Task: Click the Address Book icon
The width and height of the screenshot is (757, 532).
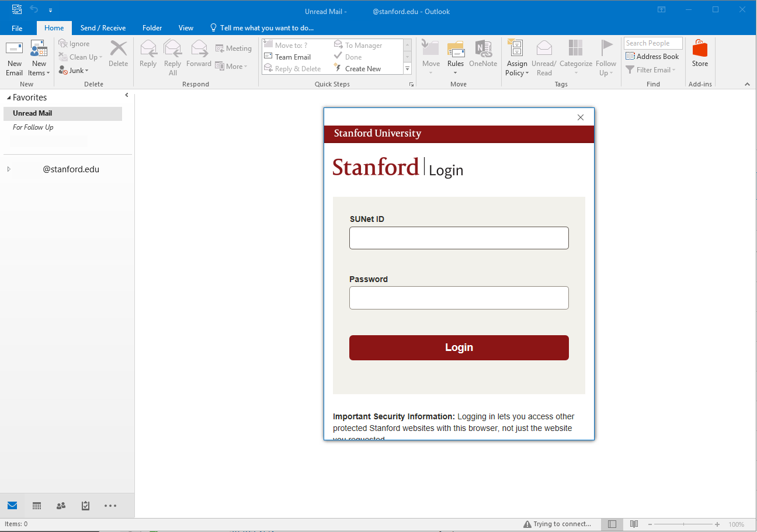Action: click(x=630, y=57)
